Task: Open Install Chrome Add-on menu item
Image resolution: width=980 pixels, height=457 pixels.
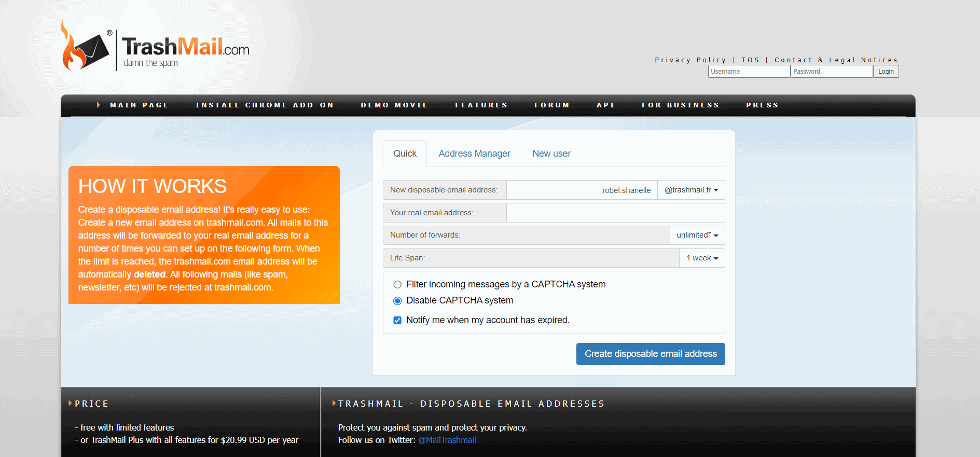Action: click(x=265, y=105)
